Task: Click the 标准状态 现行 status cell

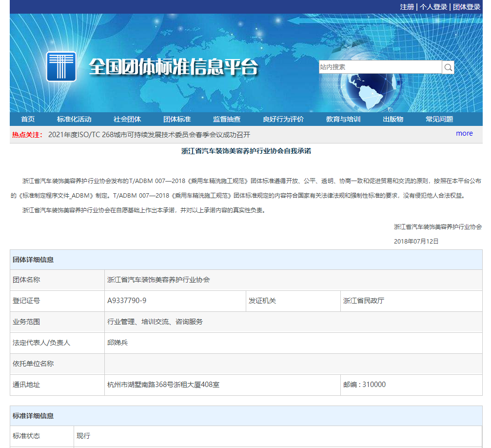Action: click(83, 436)
